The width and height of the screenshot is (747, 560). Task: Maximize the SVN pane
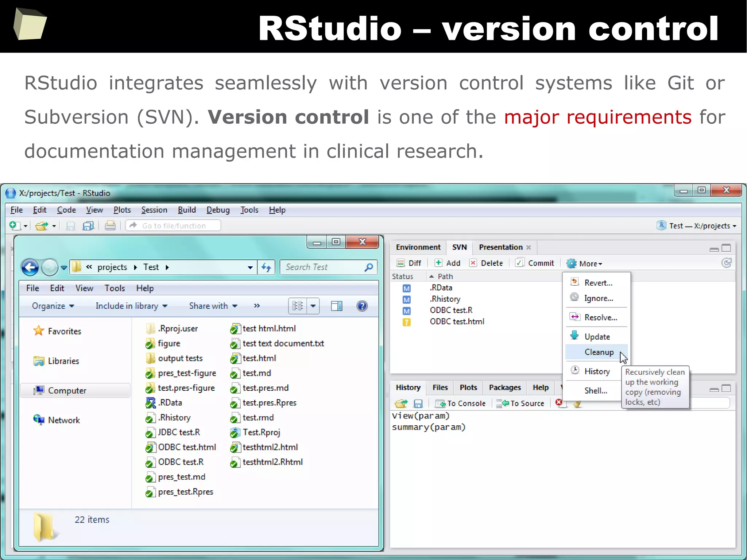[727, 248]
